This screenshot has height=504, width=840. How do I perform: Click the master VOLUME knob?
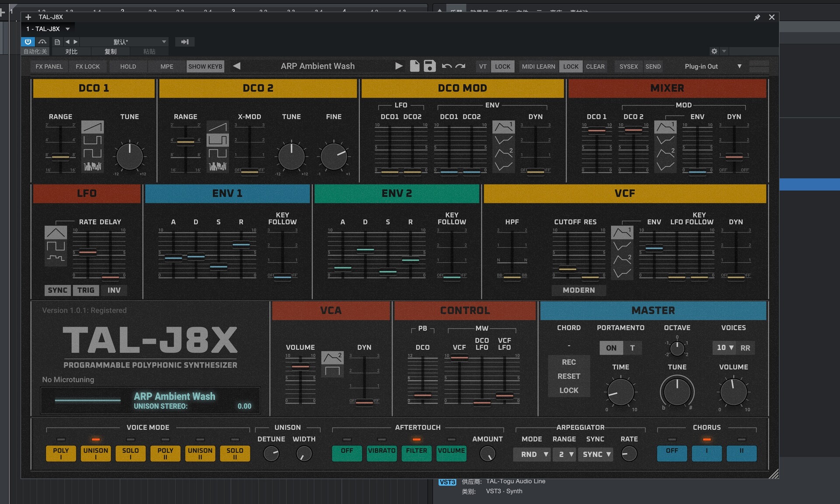click(733, 392)
